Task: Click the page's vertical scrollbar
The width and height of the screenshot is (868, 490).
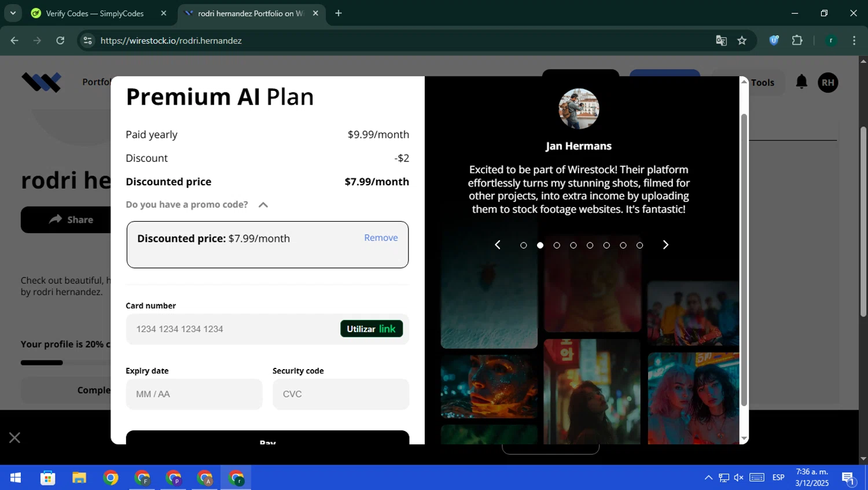Action: click(863, 222)
